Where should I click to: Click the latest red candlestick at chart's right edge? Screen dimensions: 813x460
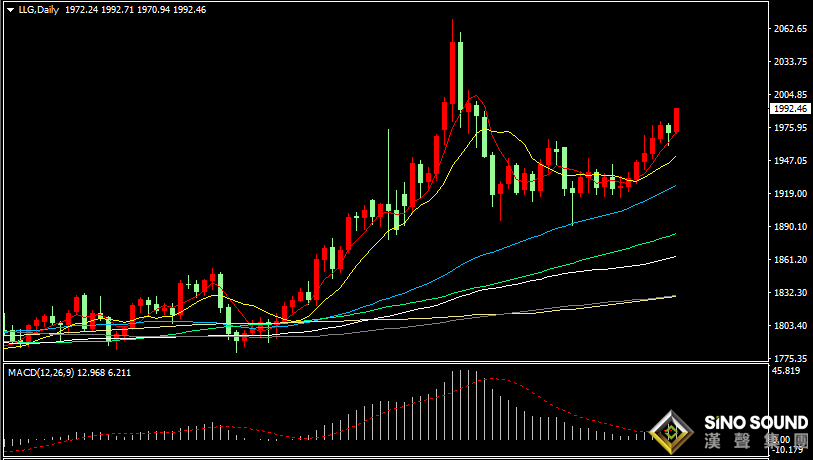[677, 120]
